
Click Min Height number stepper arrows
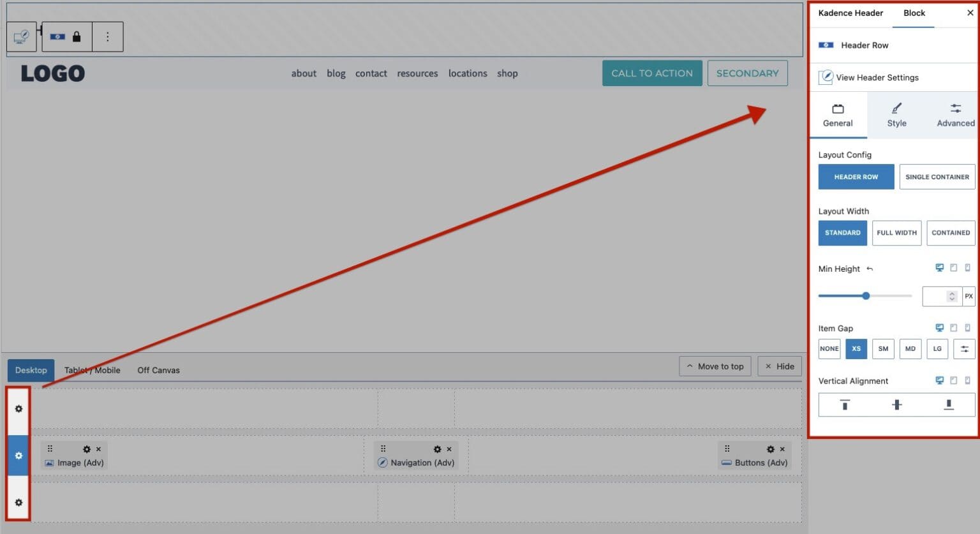point(952,296)
